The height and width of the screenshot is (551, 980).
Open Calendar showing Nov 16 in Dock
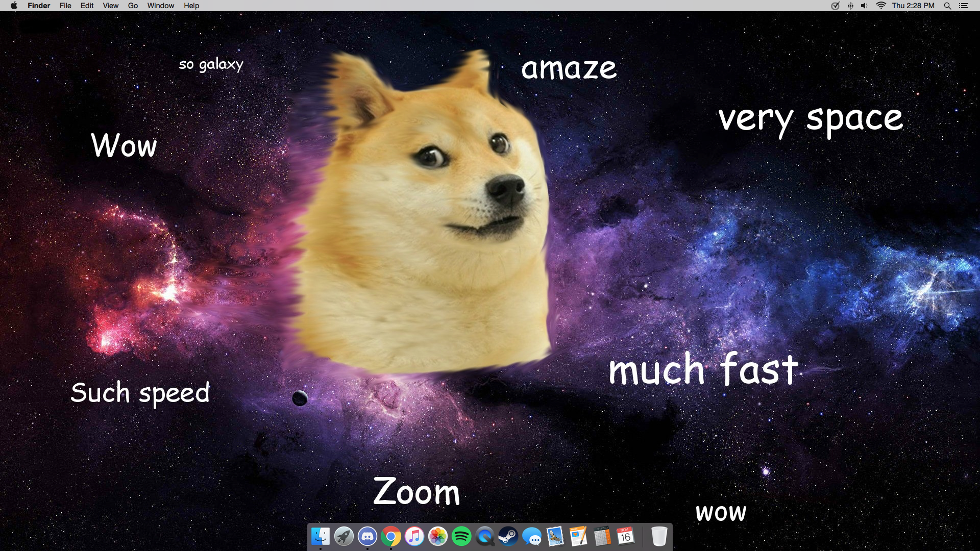[x=626, y=536]
